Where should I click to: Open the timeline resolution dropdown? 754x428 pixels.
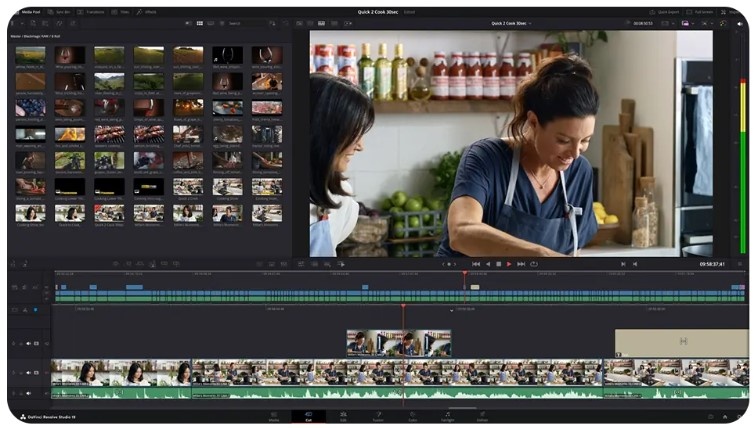(x=666, y=23)
